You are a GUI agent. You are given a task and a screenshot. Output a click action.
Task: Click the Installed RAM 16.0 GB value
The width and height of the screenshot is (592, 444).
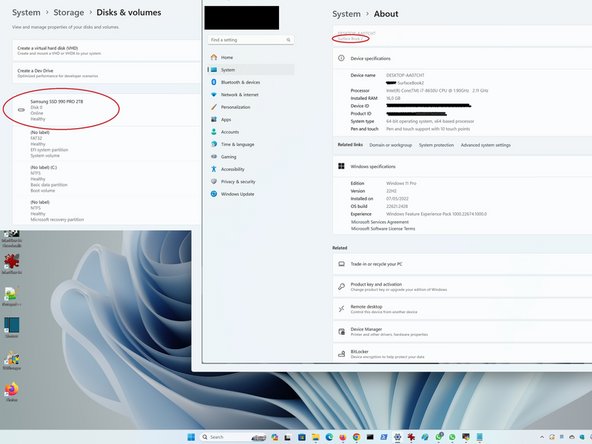pyautogui.click(x=393, y=98)
